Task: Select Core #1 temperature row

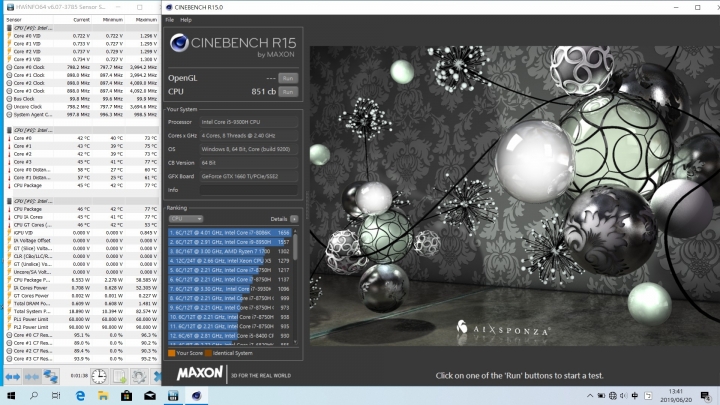Action: pyautogui.click(x=82, y=146)
